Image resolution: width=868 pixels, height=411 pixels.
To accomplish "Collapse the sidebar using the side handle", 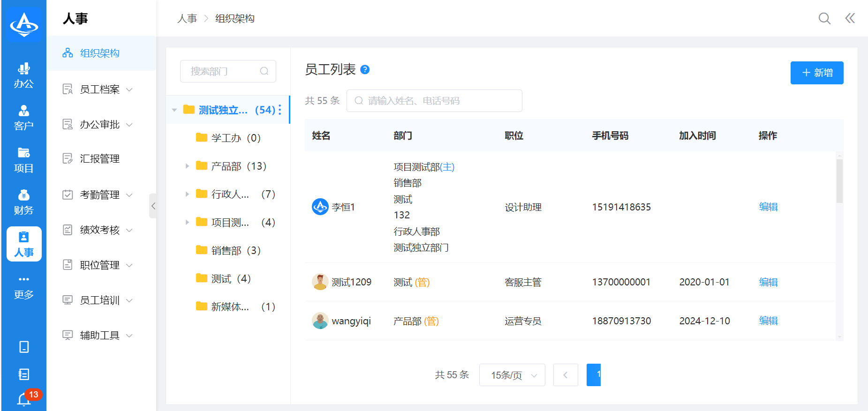I will [153, 206].
